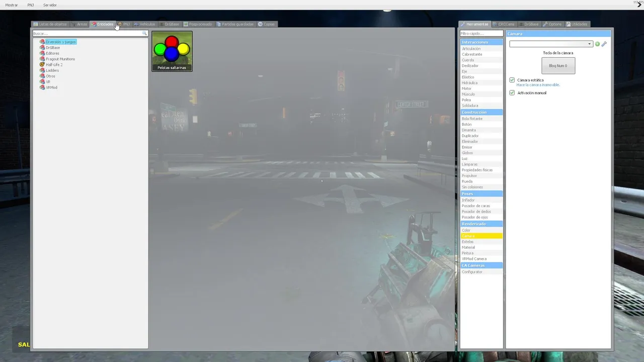The image size is (644, 362).
Task: Click the Filtro rápido input field
Action: click(x=481, y=34)
